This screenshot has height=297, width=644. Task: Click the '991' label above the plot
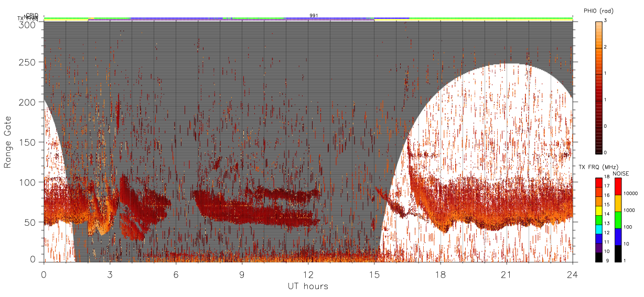click(314, 16)
